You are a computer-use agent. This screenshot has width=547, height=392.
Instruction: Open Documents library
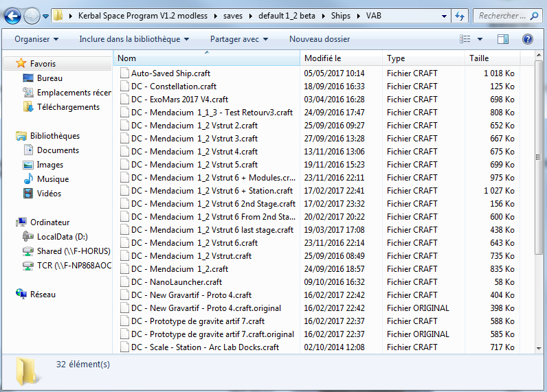click(58, 150)
